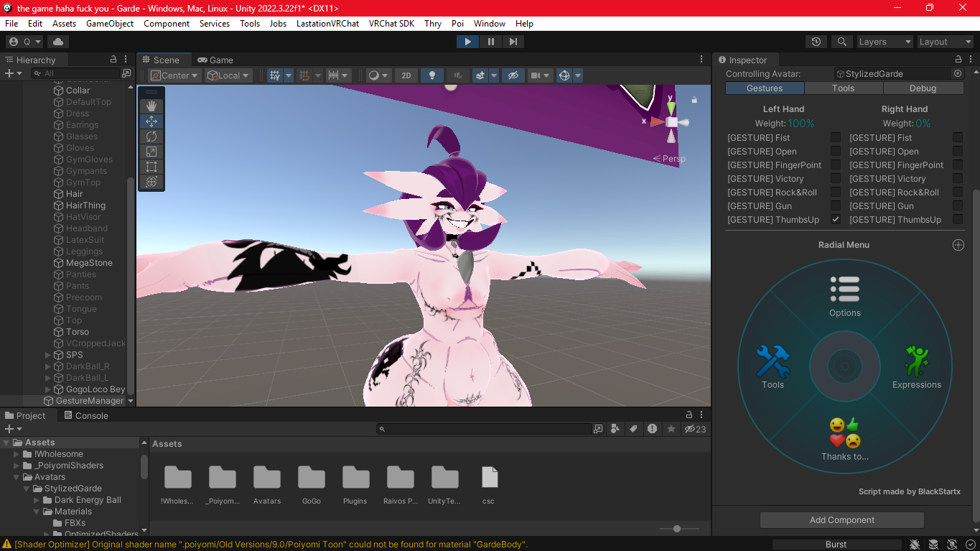980x551 pixels.
Task: Open the VRChat SDK menu
Action: click(391, 24)
